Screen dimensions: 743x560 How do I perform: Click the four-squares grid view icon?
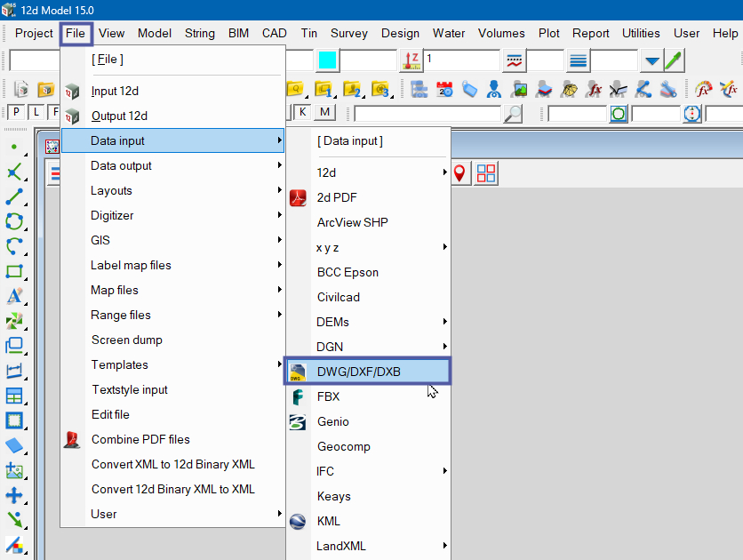[x=486, y=172]
